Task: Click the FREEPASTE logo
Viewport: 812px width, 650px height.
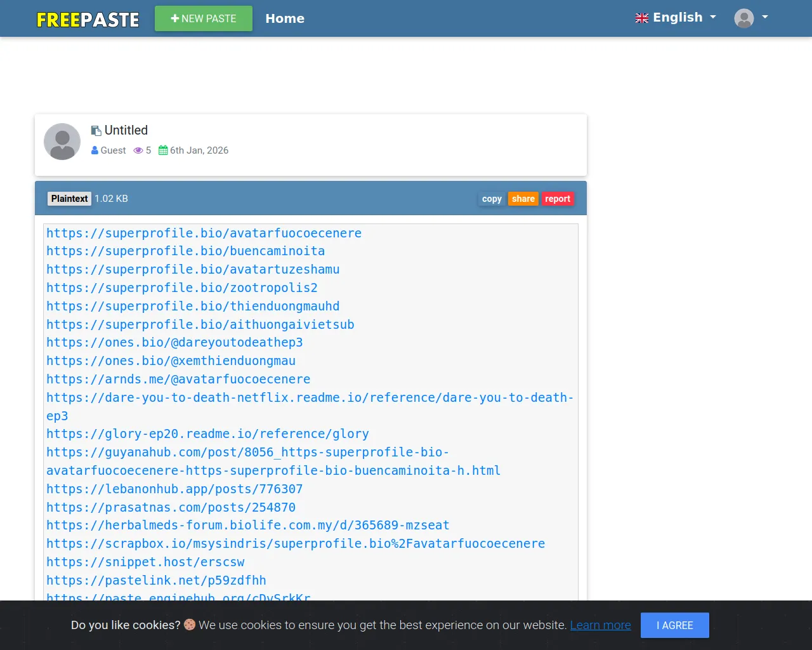Action: pyautogui.click(x=88, y=20)
